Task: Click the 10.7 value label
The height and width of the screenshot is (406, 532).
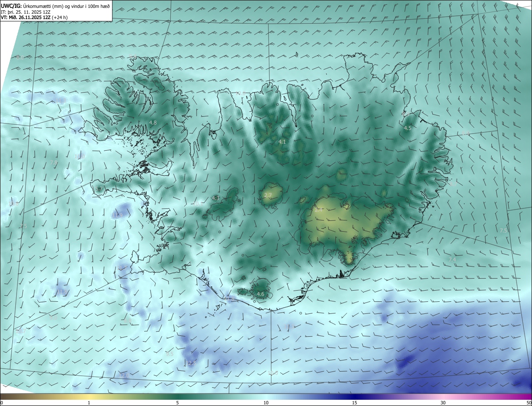Action: tap(21, 331)
